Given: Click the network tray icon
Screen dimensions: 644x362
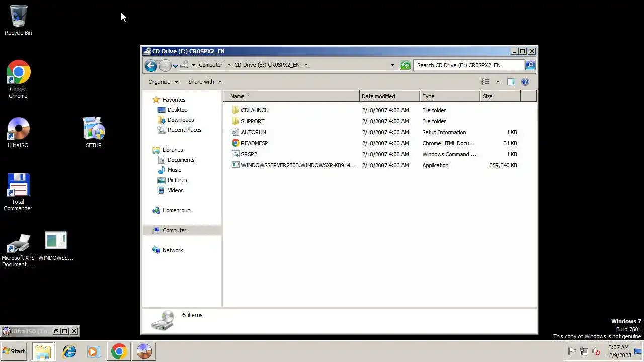Looking at the screenshot, I should 584,351.
